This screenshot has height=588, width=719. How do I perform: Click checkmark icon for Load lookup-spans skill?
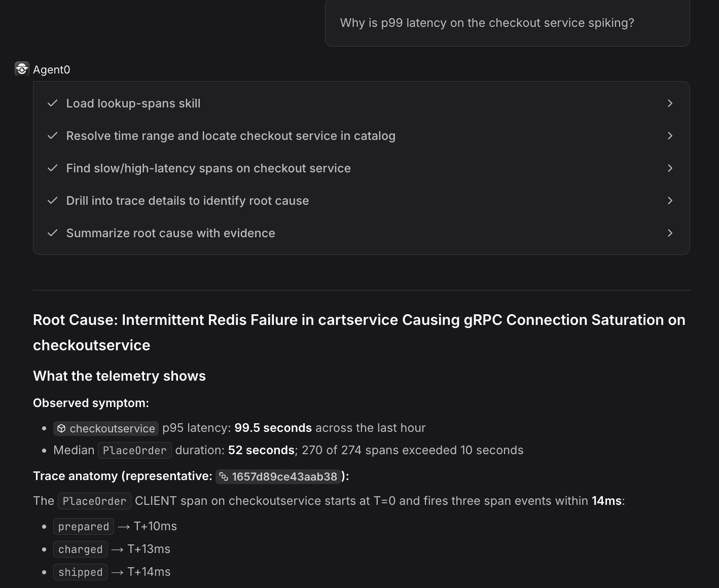[52, 103]
